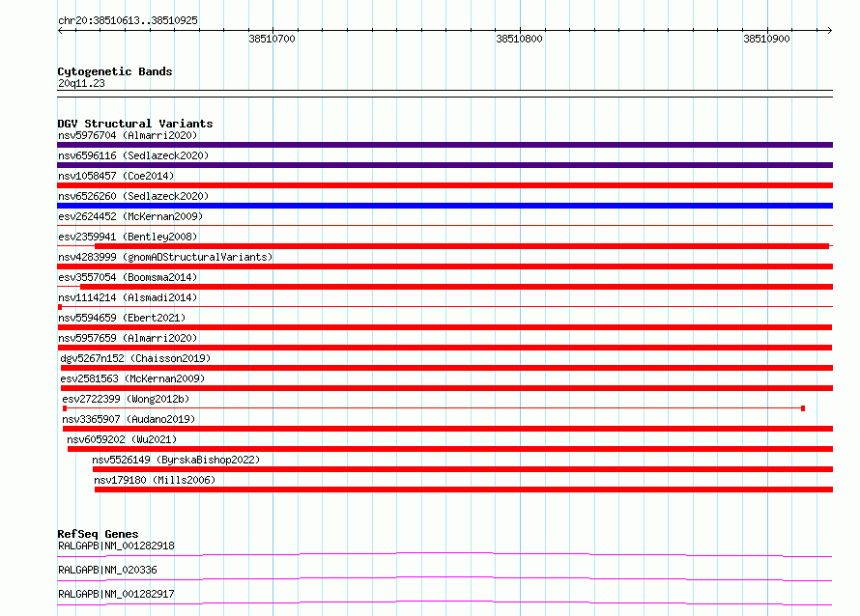Viewport: 860px width, 616px height.
Task: Click the left arrow of the ruler
Action: point(60,30)
